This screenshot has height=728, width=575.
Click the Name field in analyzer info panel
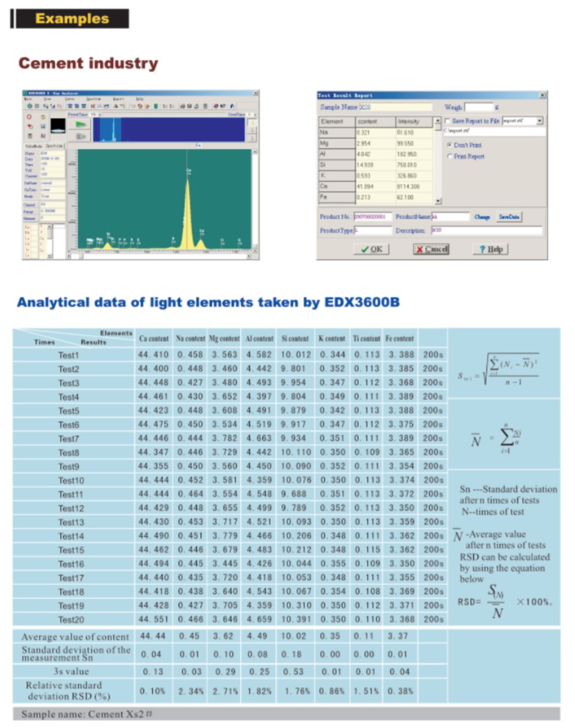tap(52, 153)
